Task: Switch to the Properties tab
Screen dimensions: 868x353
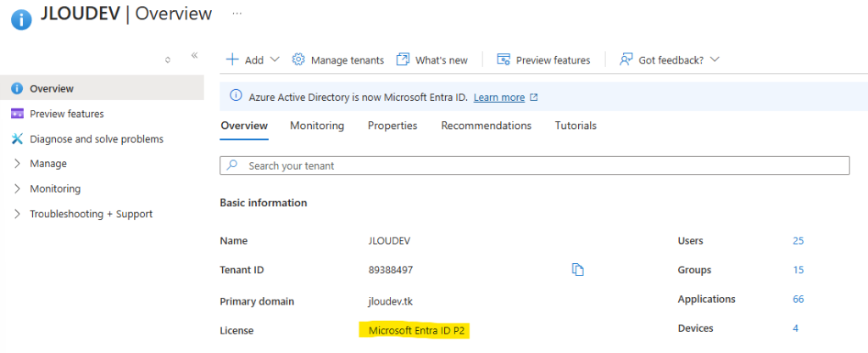Action: point(392,126)
